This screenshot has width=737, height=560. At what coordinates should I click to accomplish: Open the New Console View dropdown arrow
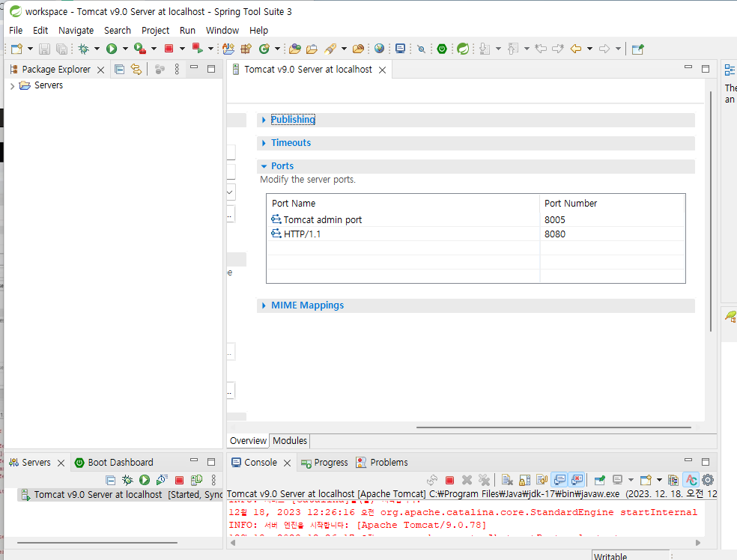pos(659,480)
